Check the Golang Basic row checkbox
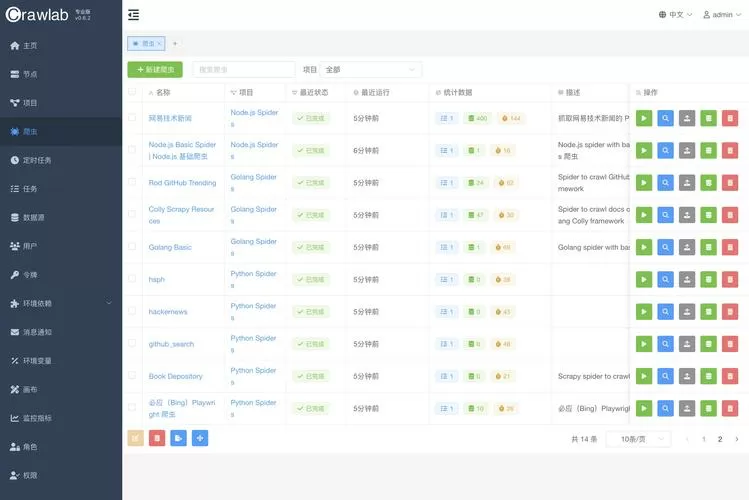The image size is (749, 500). tap(132, 246)
